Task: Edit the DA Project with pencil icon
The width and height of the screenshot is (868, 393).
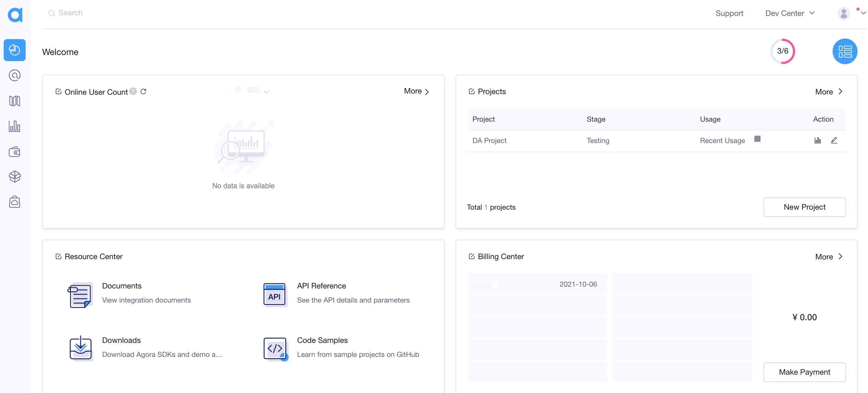Action: [834, 140]
